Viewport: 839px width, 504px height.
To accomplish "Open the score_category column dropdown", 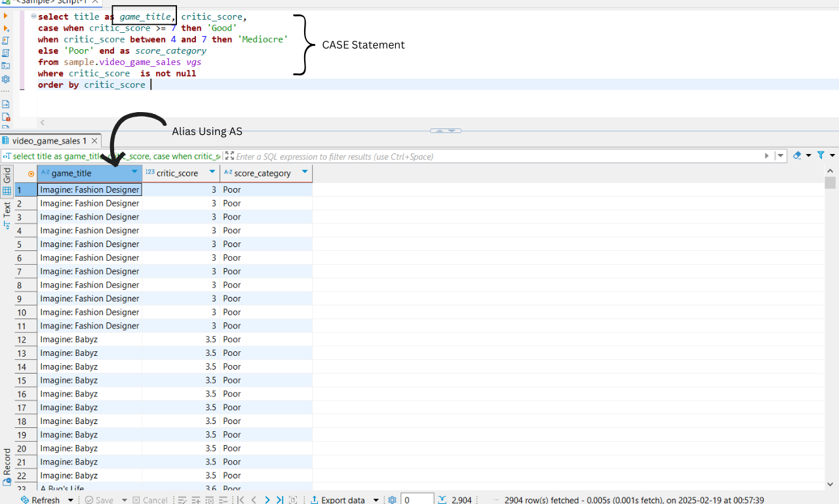I will 305,173.
